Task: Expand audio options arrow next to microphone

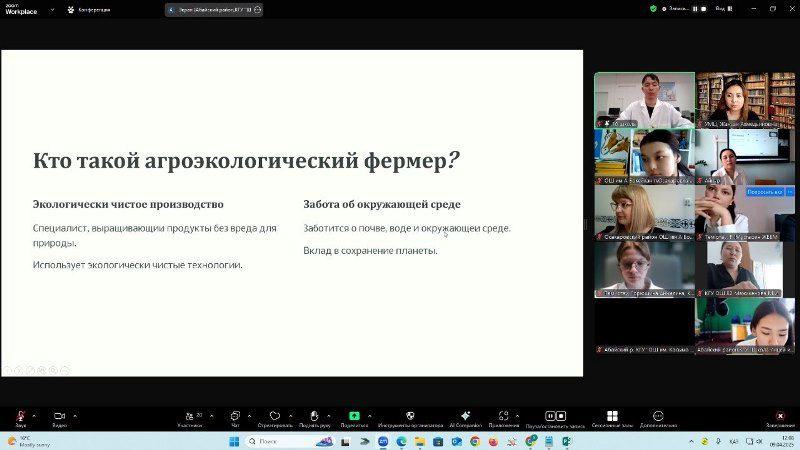Action: (34, 415)
